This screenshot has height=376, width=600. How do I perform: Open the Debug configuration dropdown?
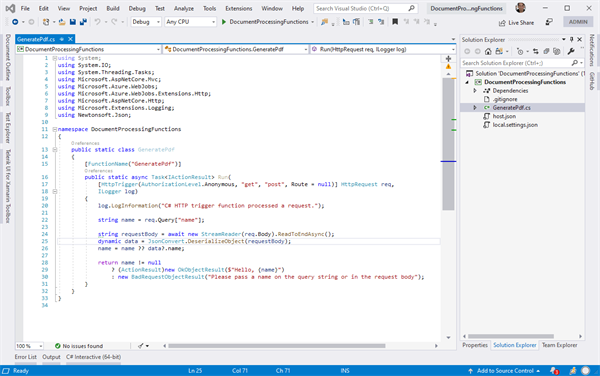coord(146,22)
